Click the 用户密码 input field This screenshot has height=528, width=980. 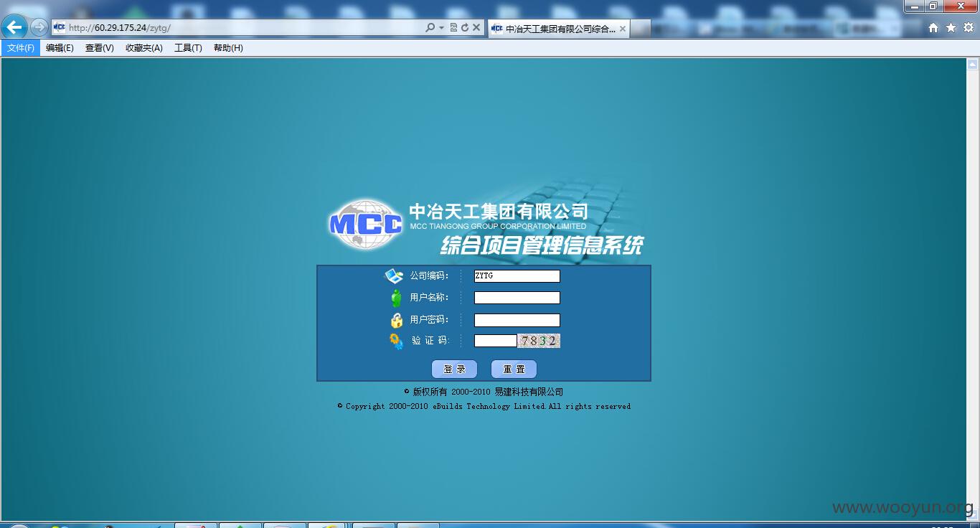pyautogui.click(x=517, y=320)
